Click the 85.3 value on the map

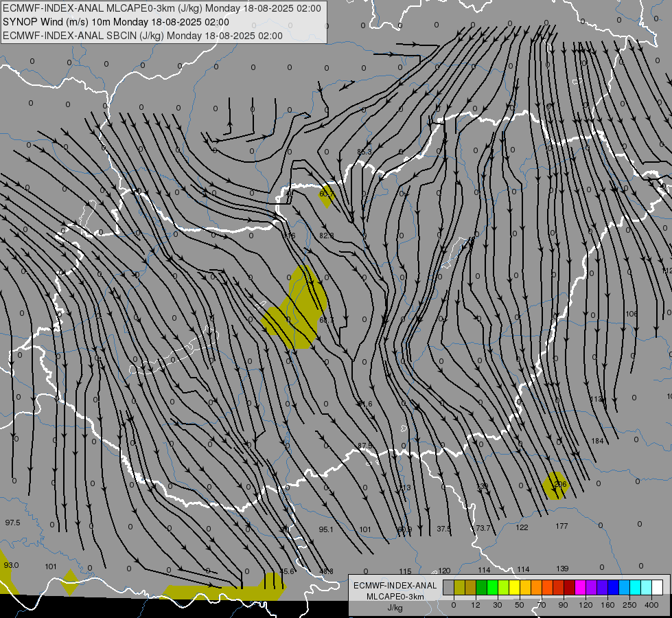tap(364, 152)
